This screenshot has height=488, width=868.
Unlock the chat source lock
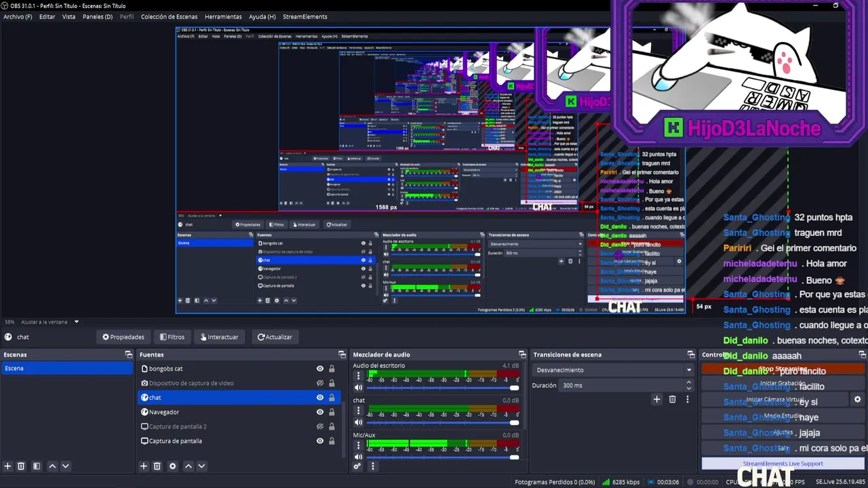tap(332, 398)
